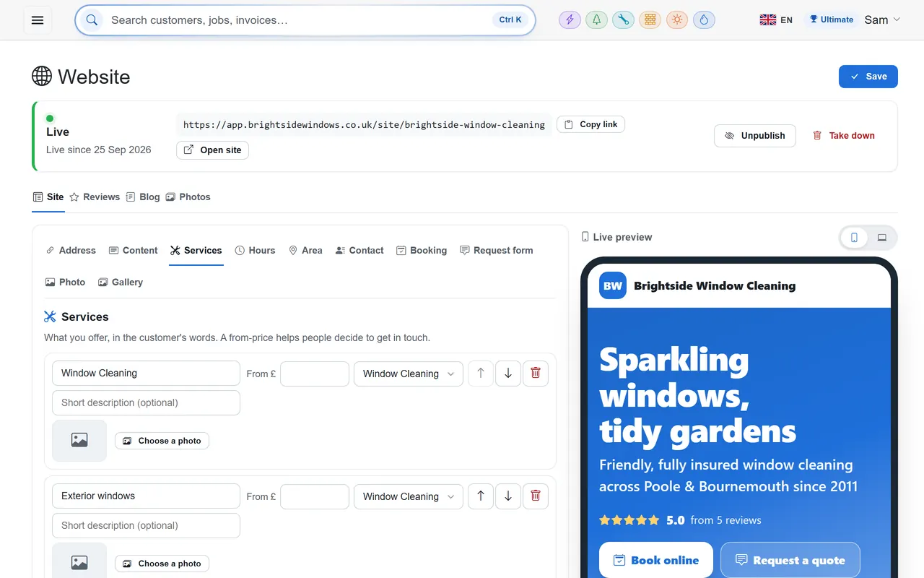
Task: Click Request a quote in the preview
Action: (x=790, y=560)
